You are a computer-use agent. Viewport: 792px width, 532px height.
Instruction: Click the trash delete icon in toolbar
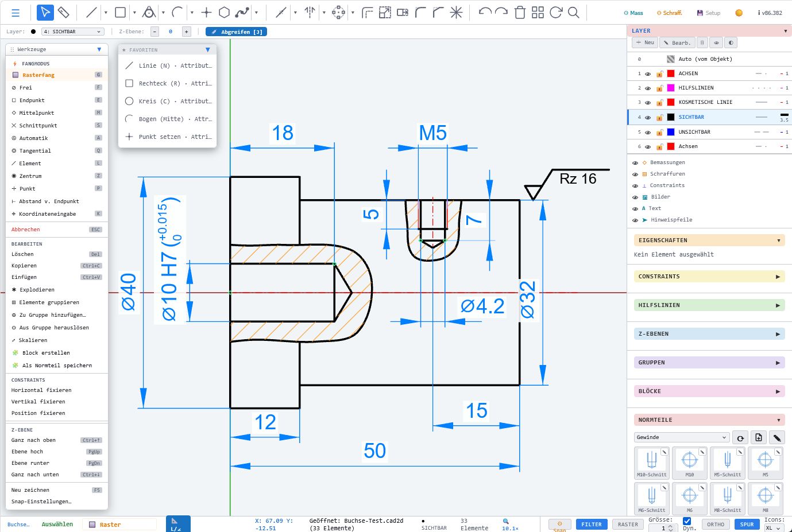tap(520, 12)
